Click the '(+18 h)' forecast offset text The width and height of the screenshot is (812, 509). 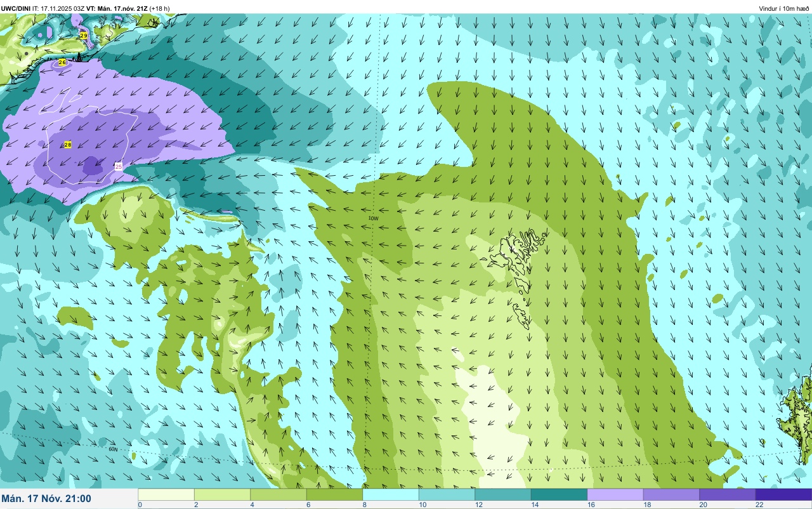(159, 8)
